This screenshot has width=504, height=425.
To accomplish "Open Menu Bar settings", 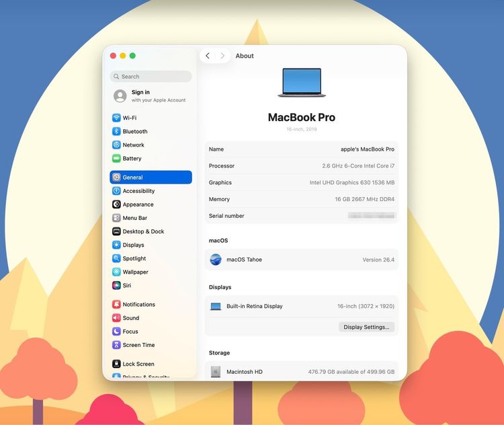I will pyautogui.click(x=151, y=218).
